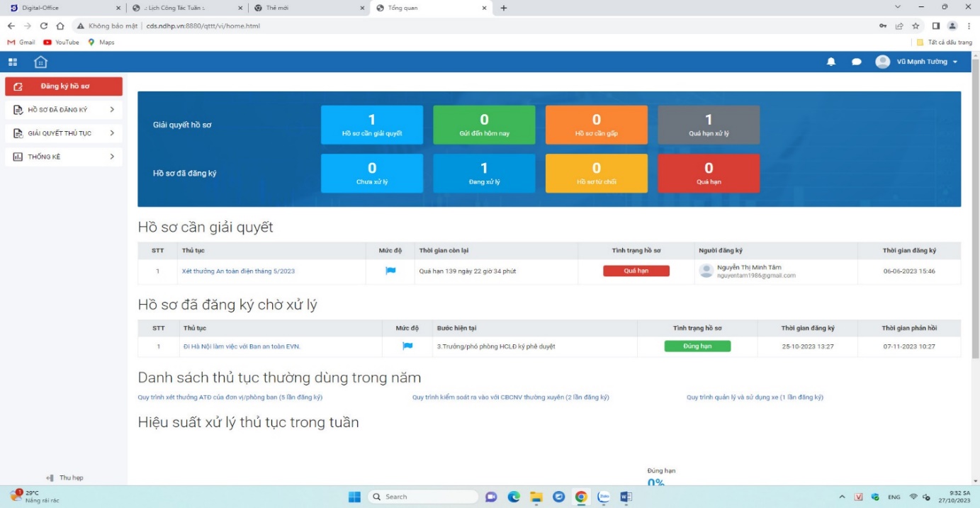This screenshot has height=508, width=980.
Task: Click the GIẢI QUYẾT THỦ TỤC icon
Action: (18, 133)
